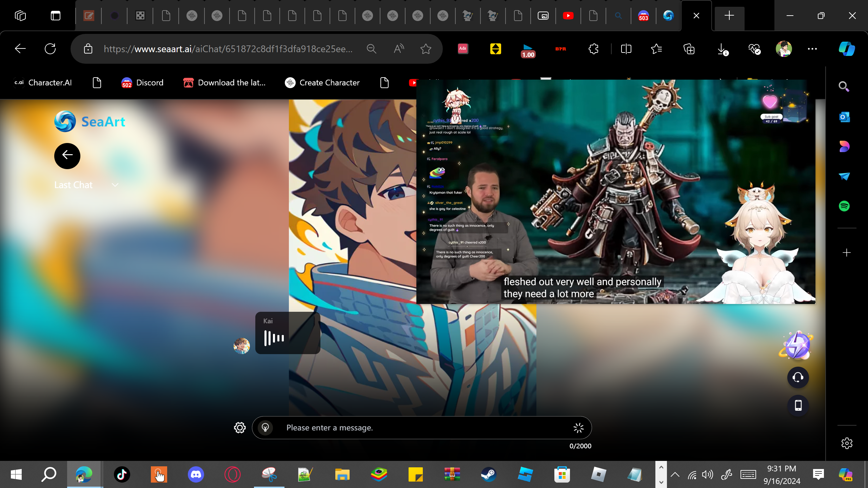Switch to the dice icon tab

pyautogui.click(x=140, y=16)
